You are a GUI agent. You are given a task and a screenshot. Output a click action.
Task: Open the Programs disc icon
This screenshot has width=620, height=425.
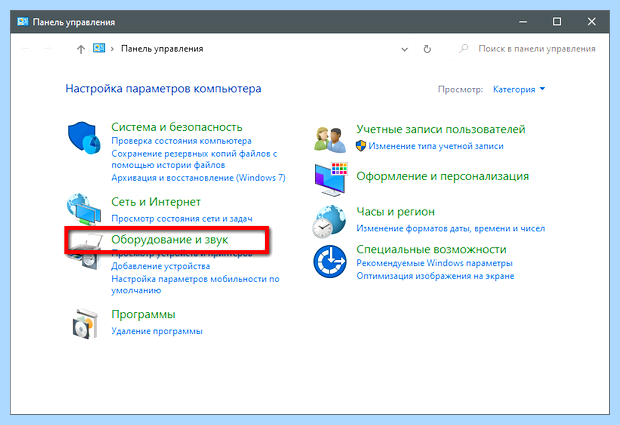click(x=84, y=324)
